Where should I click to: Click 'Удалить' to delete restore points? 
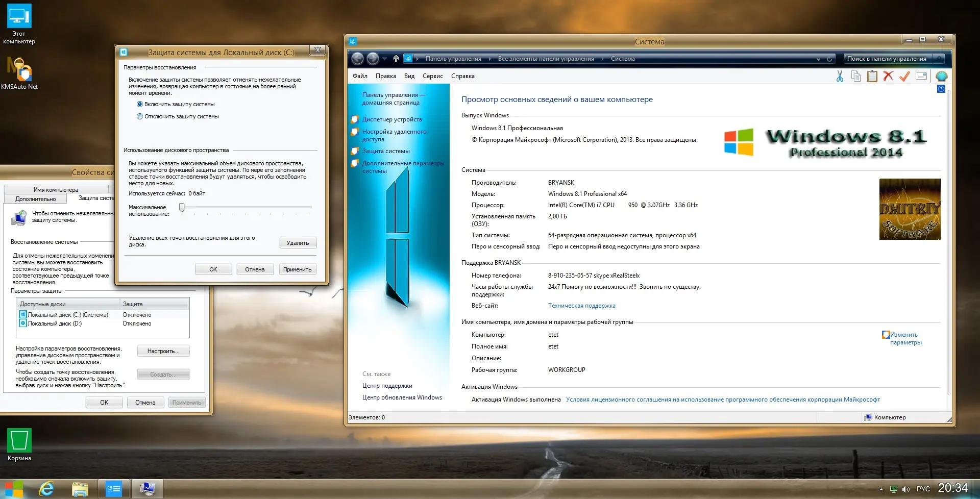(298, 243)
